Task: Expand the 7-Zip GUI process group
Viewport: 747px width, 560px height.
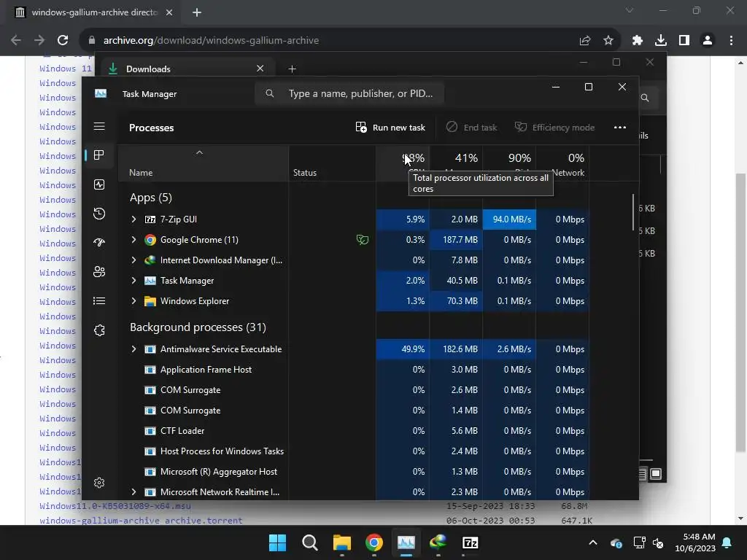Action: 134,219
